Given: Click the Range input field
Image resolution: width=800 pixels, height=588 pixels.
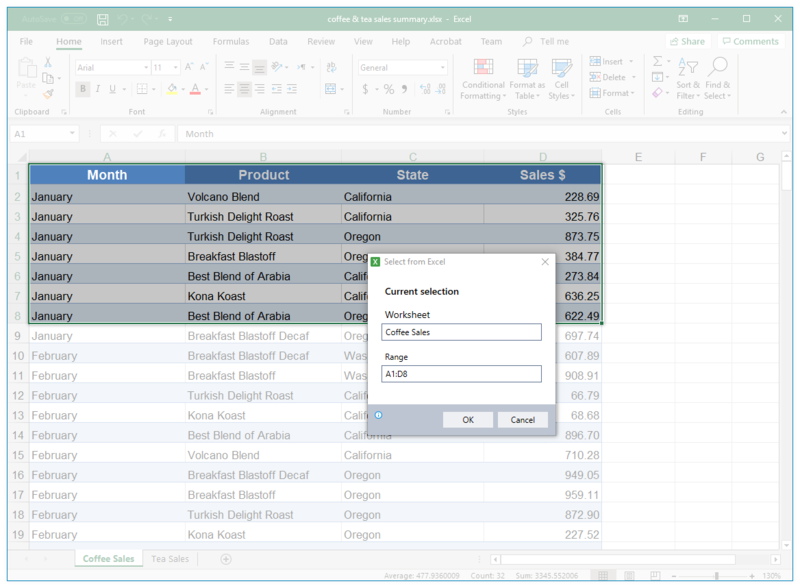Looking at the screenshot, I should (x=461, y=374).
